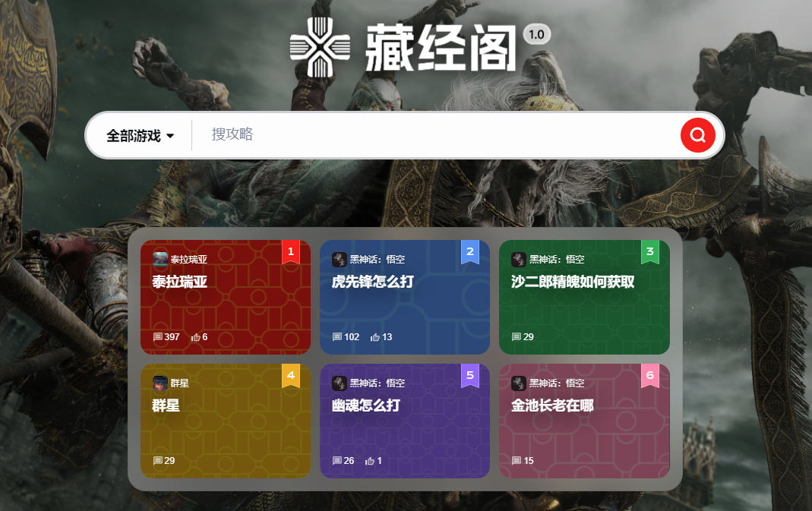Click the thumbs-up icon showing 13
812x511 pixels.
tap(375, 337)
